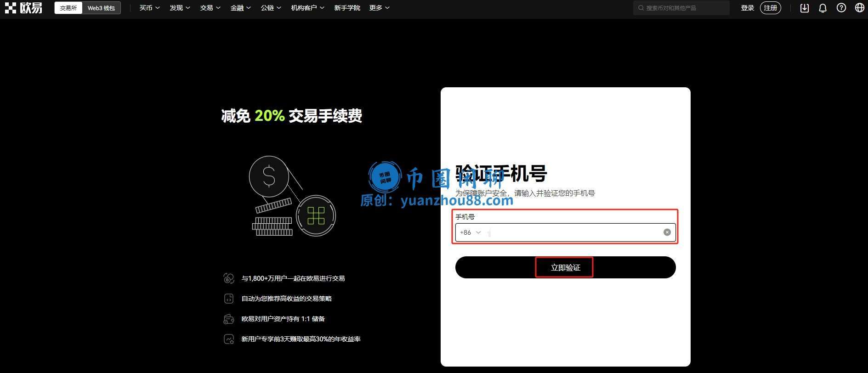Expand the 交易 menu
This screenshot has width=868, height=373.
tap(210, 8)
